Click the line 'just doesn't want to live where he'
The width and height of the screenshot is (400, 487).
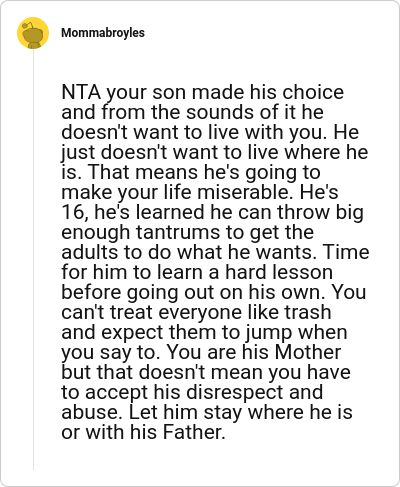[215, 152]
